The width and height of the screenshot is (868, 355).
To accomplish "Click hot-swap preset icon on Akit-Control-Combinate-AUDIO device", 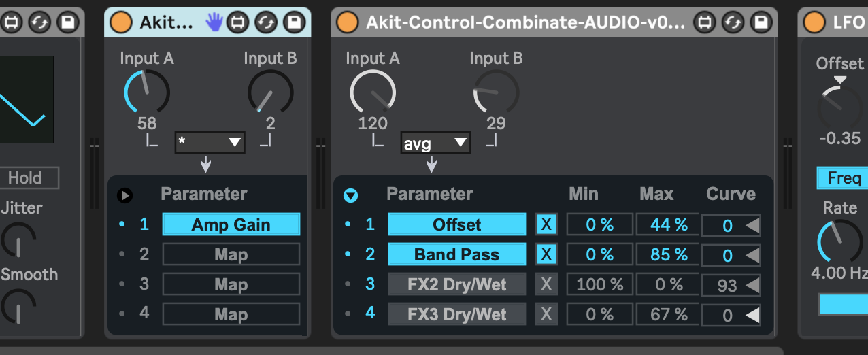I will [x=733, y=22].
